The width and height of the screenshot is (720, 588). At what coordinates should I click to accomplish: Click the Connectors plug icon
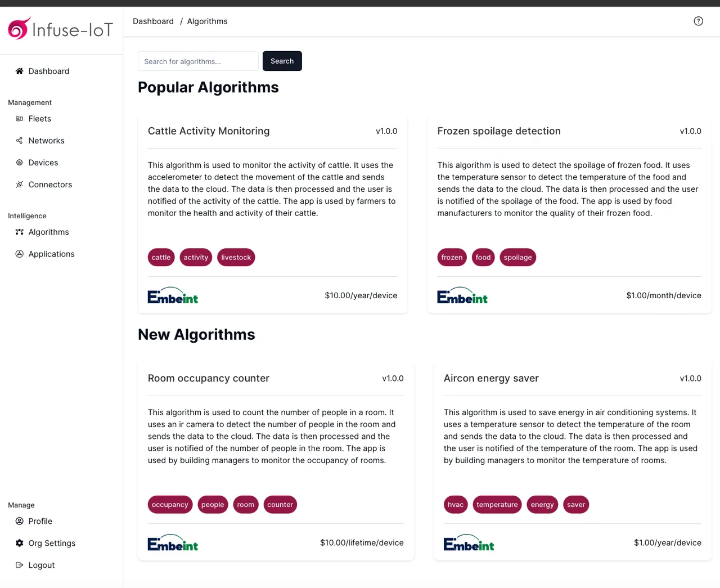(x=19, y=185)
